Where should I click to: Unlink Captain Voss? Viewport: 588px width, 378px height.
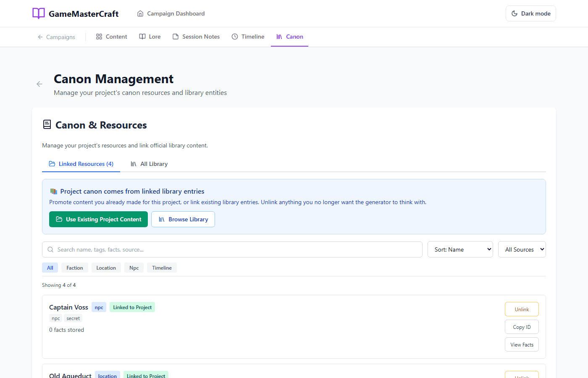point(522,309)
